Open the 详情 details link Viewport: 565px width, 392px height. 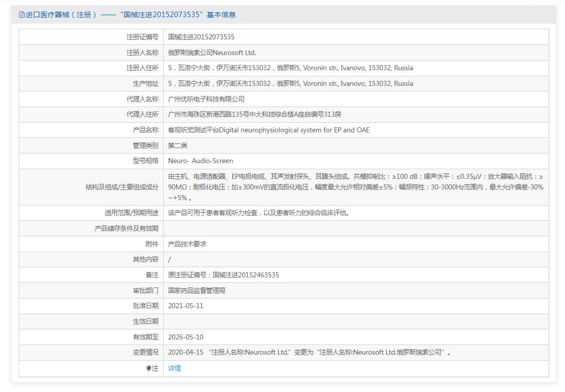point(174,368)
